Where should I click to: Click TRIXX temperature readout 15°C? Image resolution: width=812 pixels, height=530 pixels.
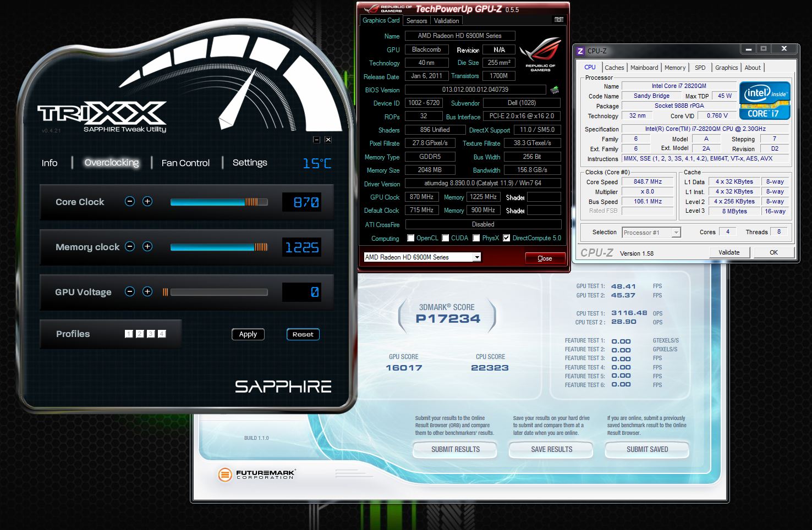tap(317, 163)
